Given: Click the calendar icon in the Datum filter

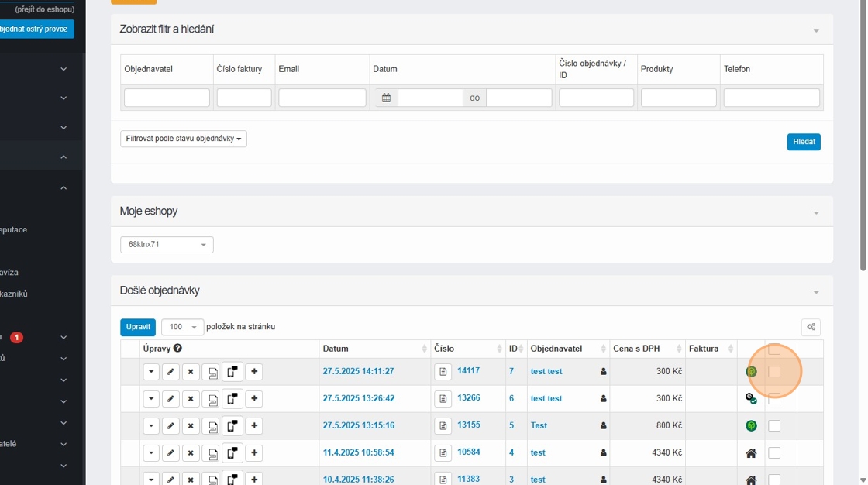Looking at the screenshot, I should 386,98.
